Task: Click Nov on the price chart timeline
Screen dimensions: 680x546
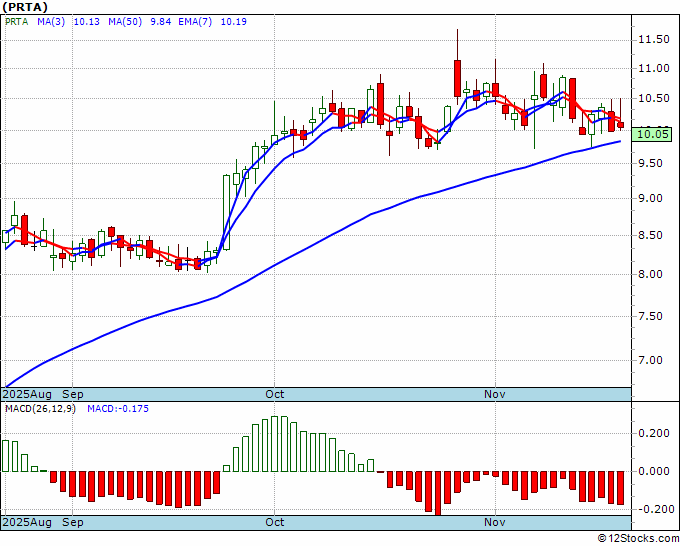Action: pyautogui.click(x=495, y=394)
